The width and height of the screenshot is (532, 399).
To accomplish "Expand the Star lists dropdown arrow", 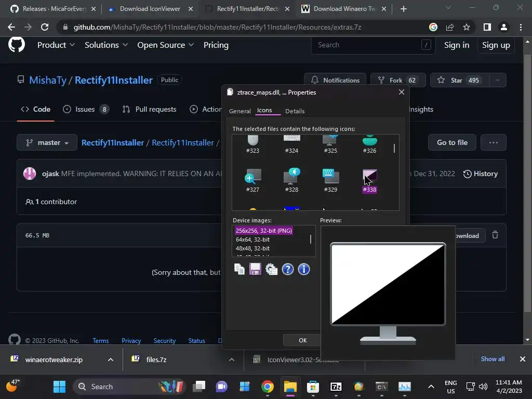I will pyautogui.click(x=497, y=81).
